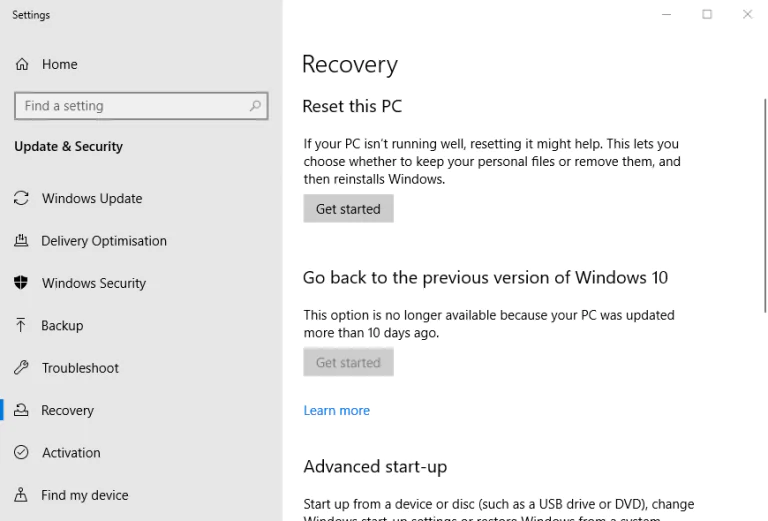Viewport: 768px width, 521px height.
Task: Open the Windows Update section
Action: pos(92,199)
